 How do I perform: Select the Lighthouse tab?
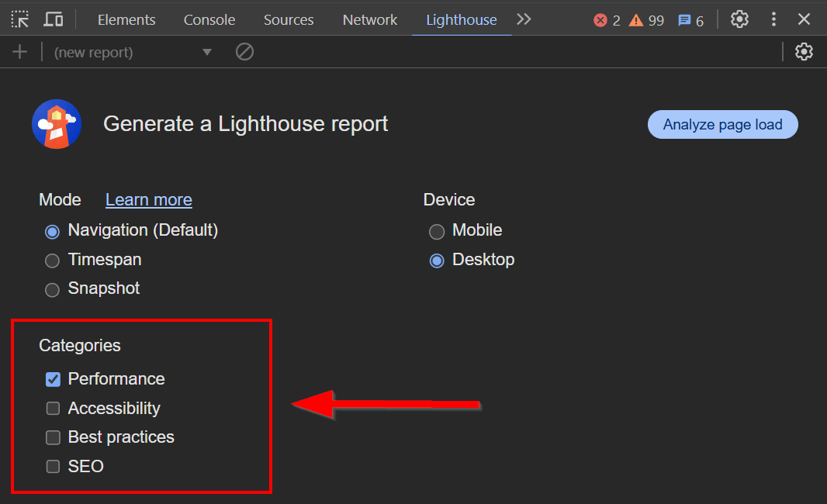462,20
